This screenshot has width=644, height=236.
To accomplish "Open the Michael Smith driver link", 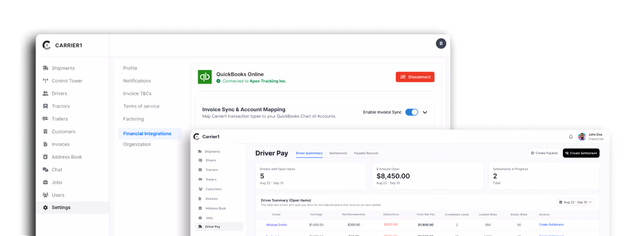I will 277,225.
